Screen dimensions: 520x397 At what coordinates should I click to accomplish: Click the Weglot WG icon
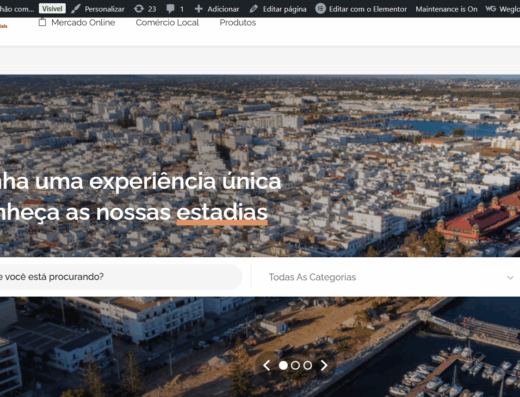[x=490, y=9]
